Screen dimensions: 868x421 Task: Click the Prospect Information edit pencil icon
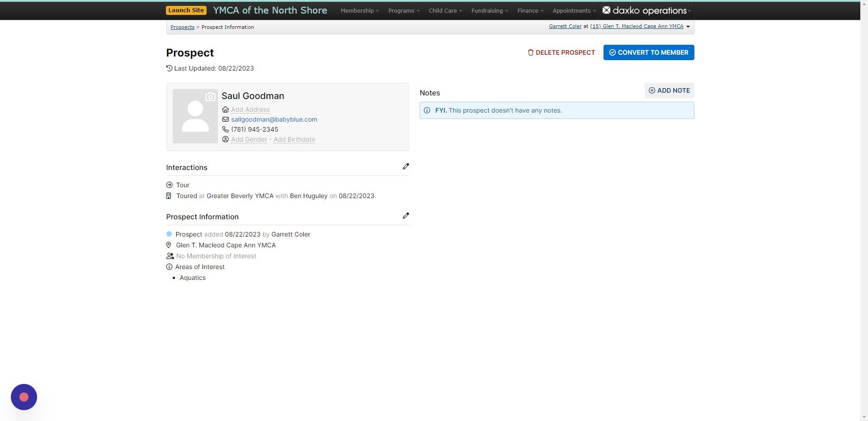point(406,216)
